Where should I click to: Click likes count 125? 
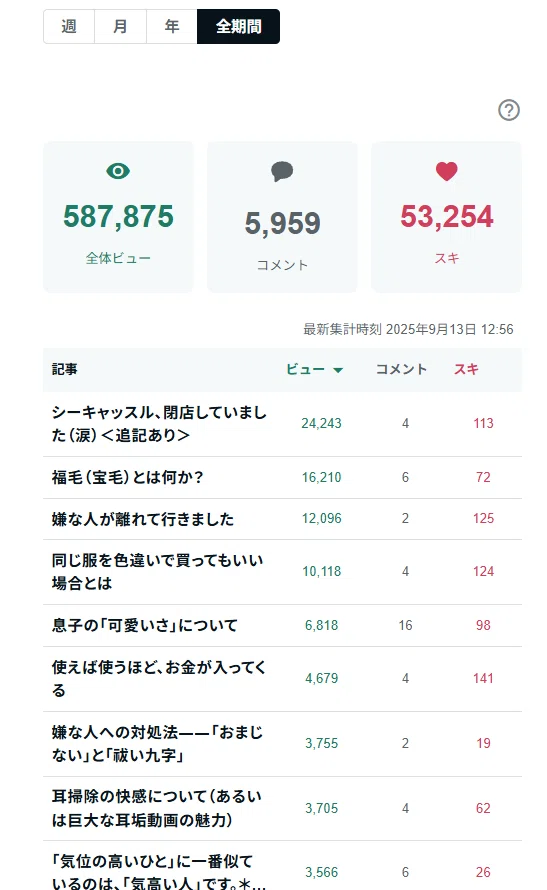[483, 519]
